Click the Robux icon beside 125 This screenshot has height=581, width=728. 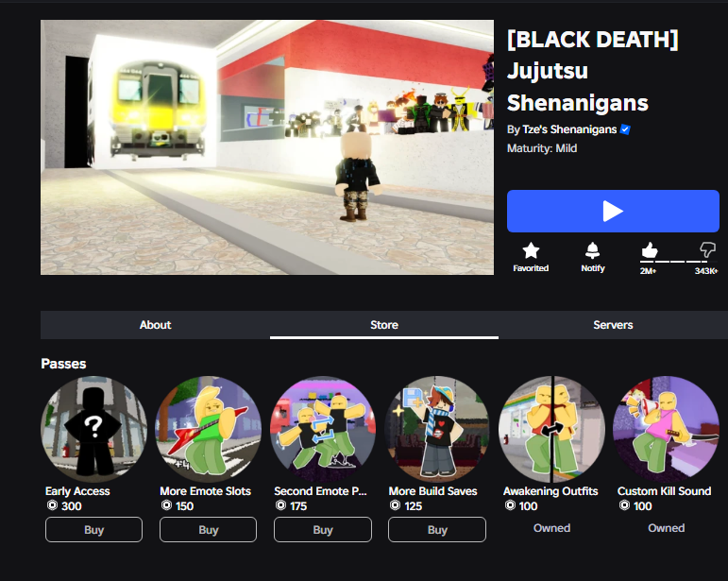point(395,505)
